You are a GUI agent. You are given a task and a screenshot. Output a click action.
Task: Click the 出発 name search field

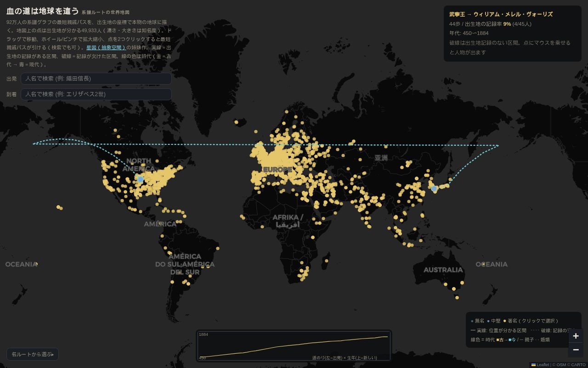click(96, 79)
